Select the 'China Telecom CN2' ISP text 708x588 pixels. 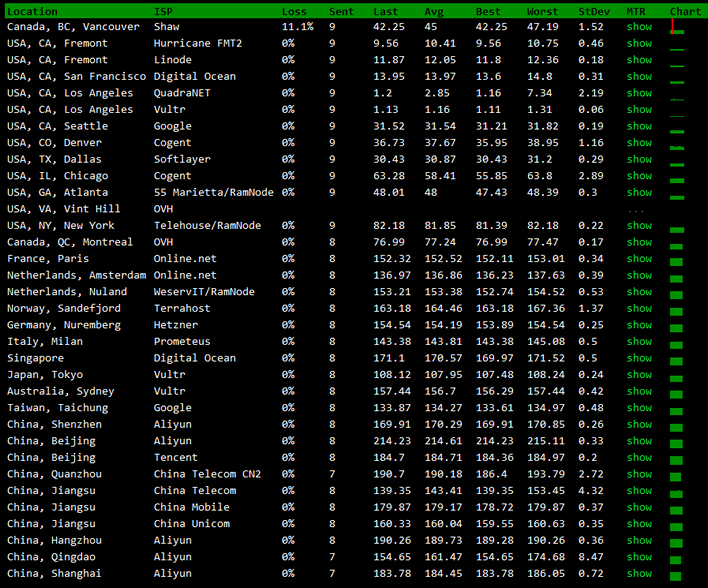207,474
